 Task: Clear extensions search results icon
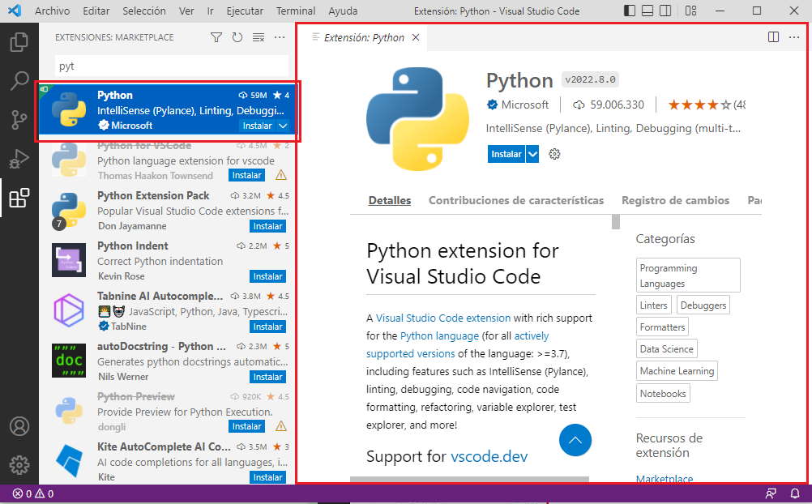[x=259, y=37]
